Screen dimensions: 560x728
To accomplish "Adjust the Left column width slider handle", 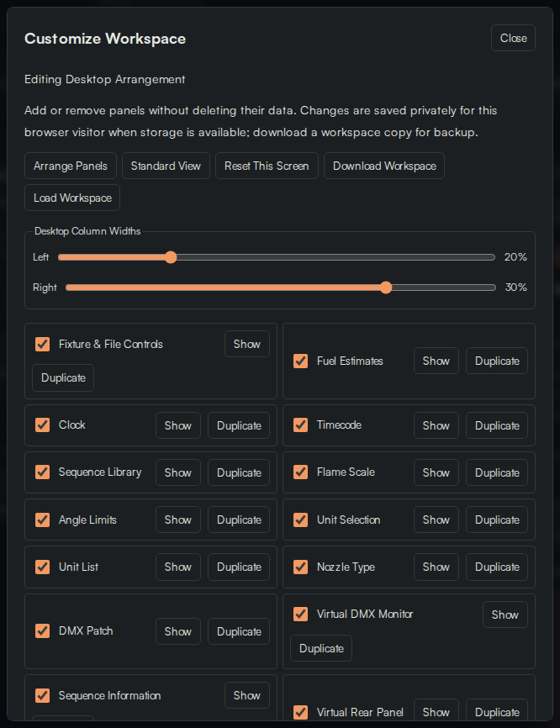I will [x=171, y=257].
